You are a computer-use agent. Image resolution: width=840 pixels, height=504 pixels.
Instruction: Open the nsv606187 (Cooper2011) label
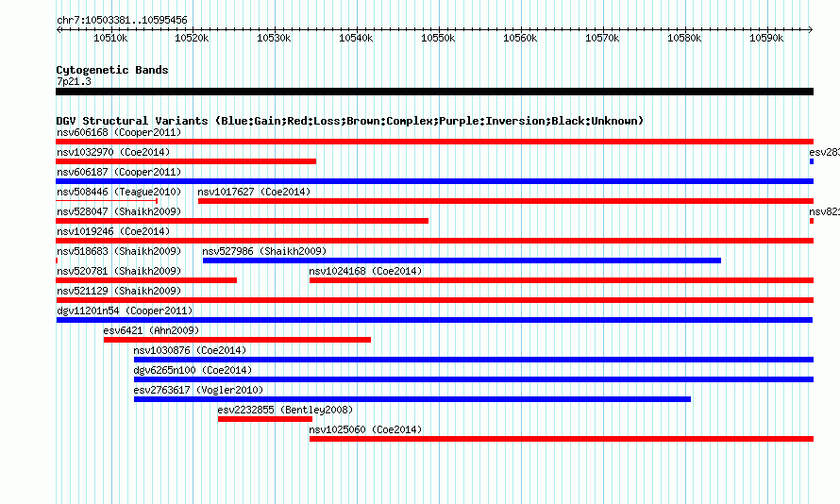pyautogui.click(x=119, y=172)
